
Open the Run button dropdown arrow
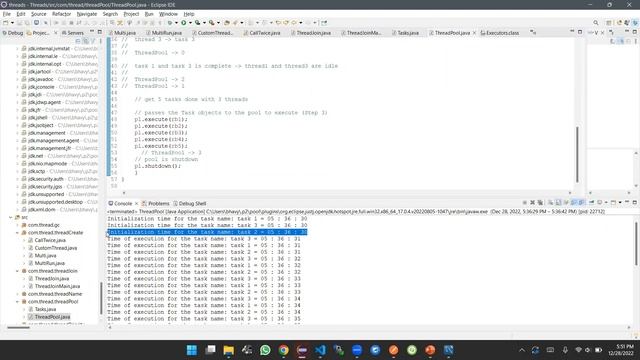coord(190,23)
